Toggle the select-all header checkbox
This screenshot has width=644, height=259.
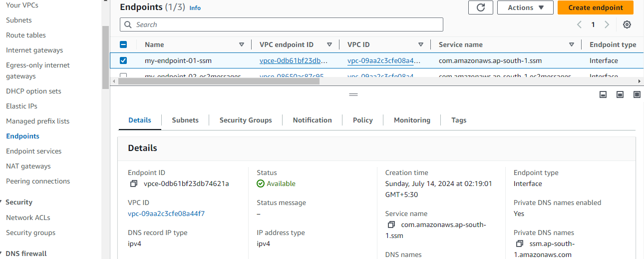tap(123, 44)
